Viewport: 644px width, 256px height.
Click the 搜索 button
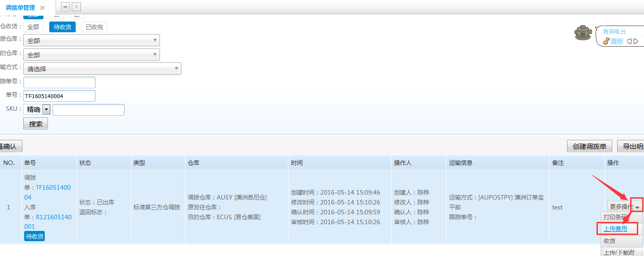click(35, 124)
